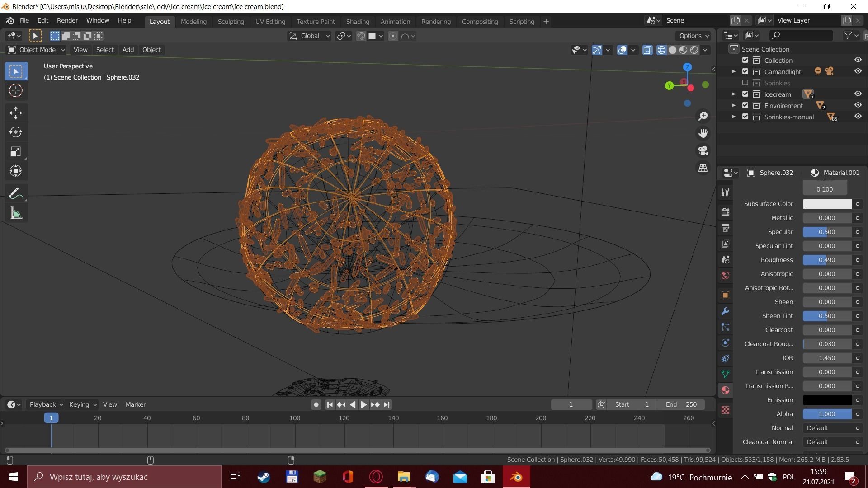868x488 pixels.
Task: Uncheck the Einvoirement collection
Action: [x=745, y=105]
